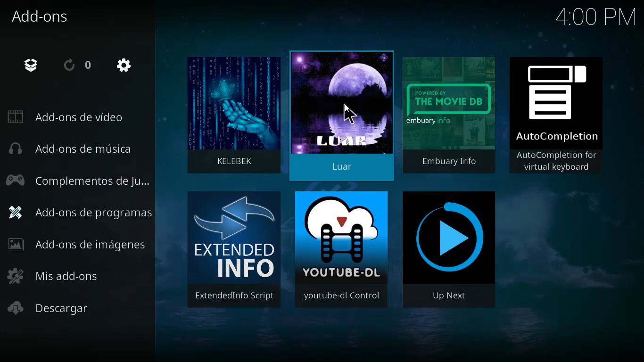Screen dimensions: 644x362
Task: Open Add-ons de vídeo category
Action: point(79,117)
